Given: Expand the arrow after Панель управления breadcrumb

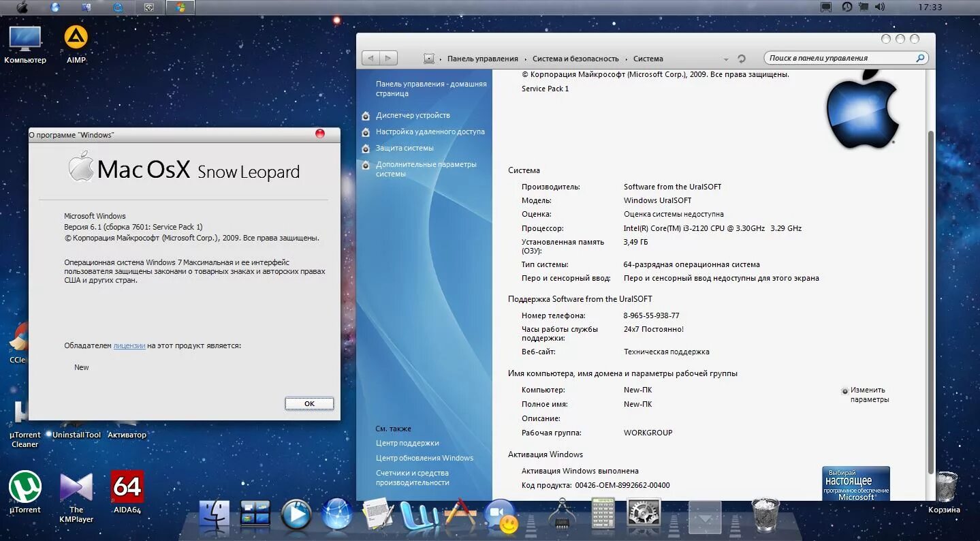Looking at the screenshot, I should [x=525, y=59].
